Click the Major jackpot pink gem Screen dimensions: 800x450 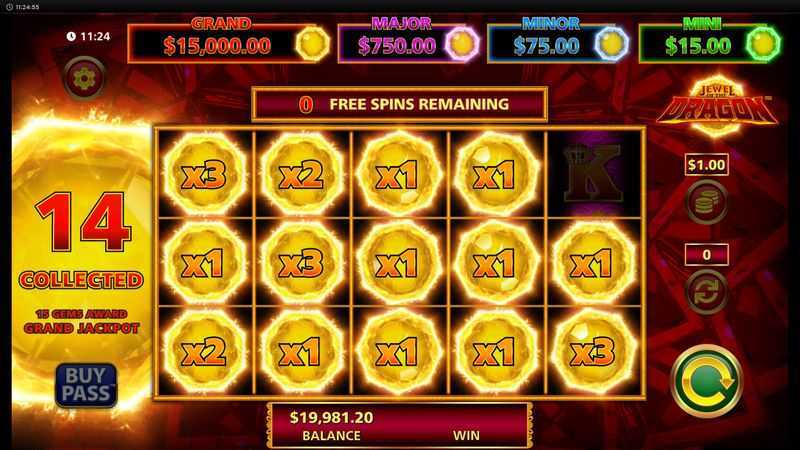point(462,44)
